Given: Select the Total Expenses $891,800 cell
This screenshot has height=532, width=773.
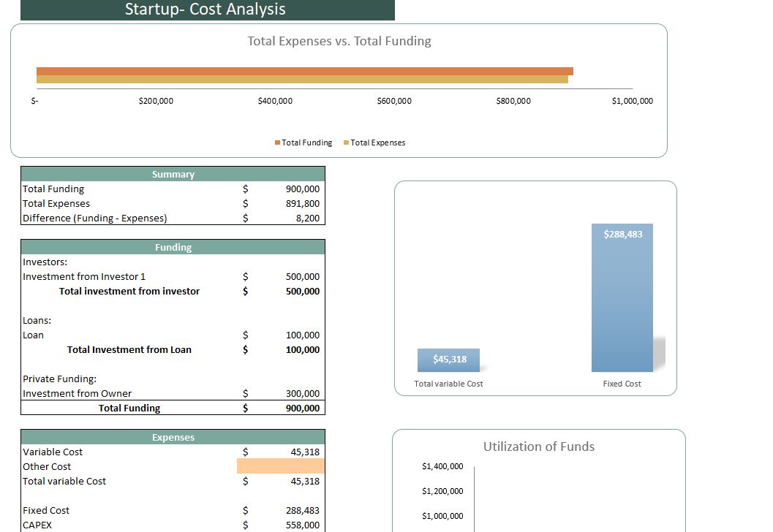Looking at the screenshot, I should click(302, 203).
